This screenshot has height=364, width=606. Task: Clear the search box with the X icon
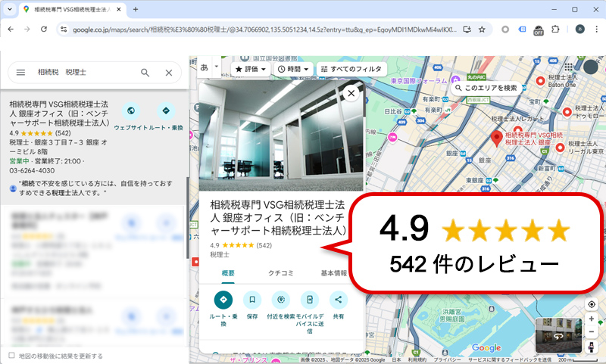coord(169,72)
